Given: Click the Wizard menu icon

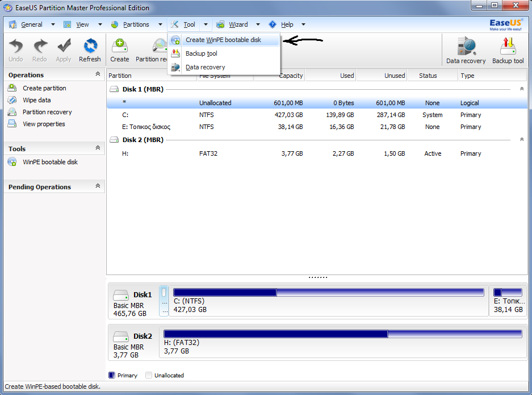Looking at the screenshot, I should point(220,24).
